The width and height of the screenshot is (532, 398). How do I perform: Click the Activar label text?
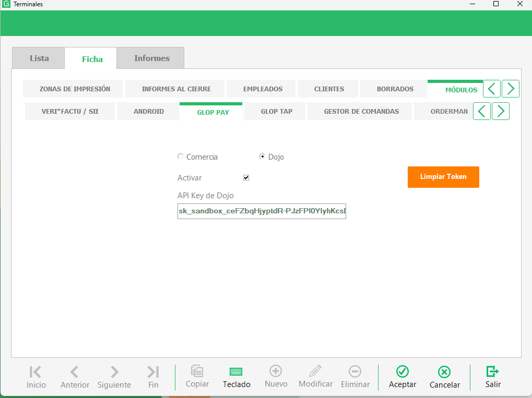coord(190,178)
